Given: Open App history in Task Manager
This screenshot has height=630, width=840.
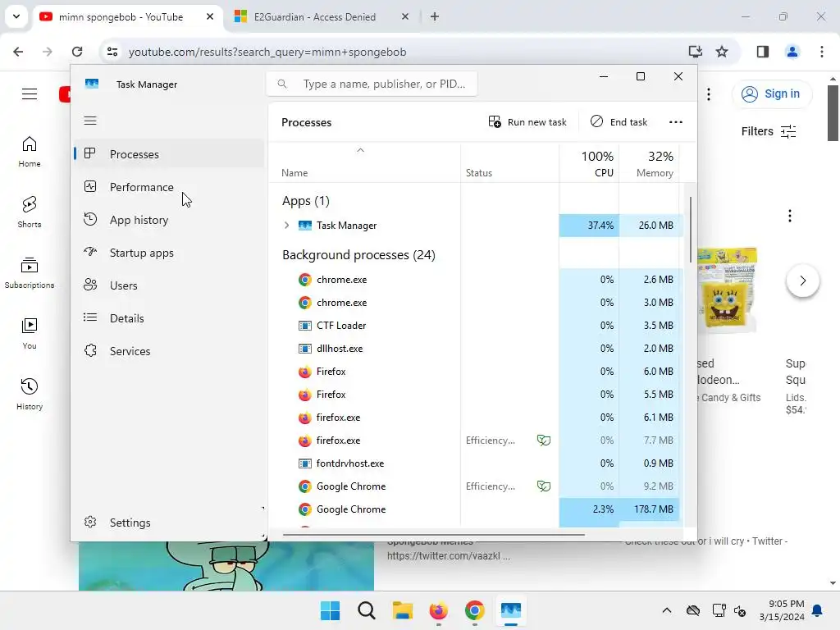Looking at the screenshot, I should click(x=169, y=220).
